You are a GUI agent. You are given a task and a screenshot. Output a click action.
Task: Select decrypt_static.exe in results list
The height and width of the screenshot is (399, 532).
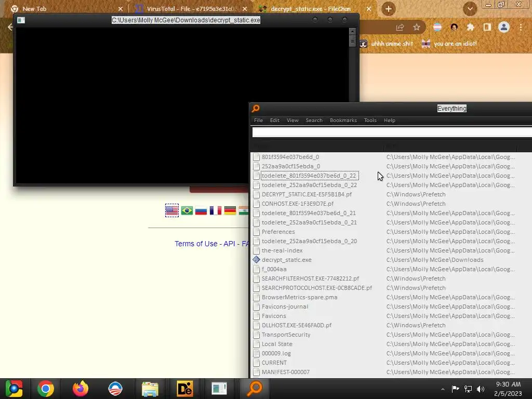coord(286,260)
